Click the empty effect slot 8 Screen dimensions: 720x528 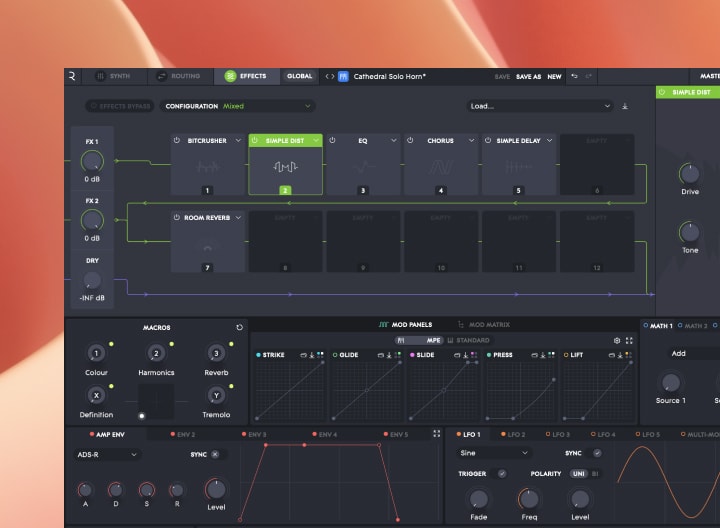point(285,242)
